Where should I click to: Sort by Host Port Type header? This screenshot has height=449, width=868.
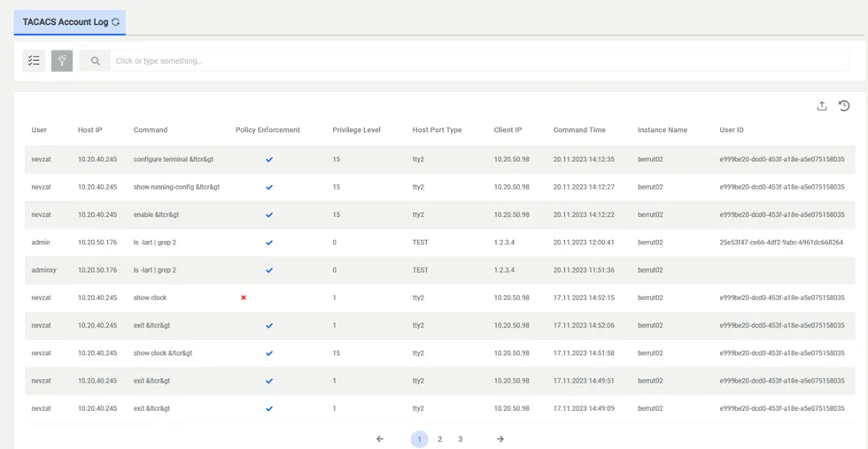pyautogui.click(x=438, y=130)
